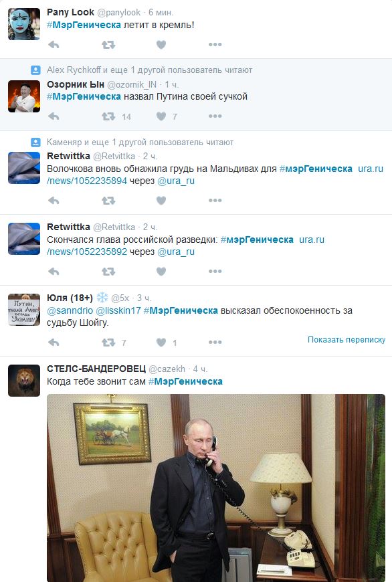This screenshot has height=582, width=392.
Task: Like the Озорник Ын tweet with 7 likes
Action: [x=161, y=116]
